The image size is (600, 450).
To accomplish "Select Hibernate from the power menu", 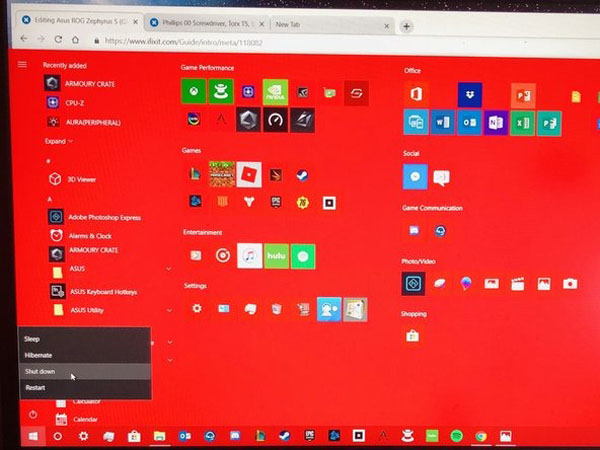I will coord(85,355).
